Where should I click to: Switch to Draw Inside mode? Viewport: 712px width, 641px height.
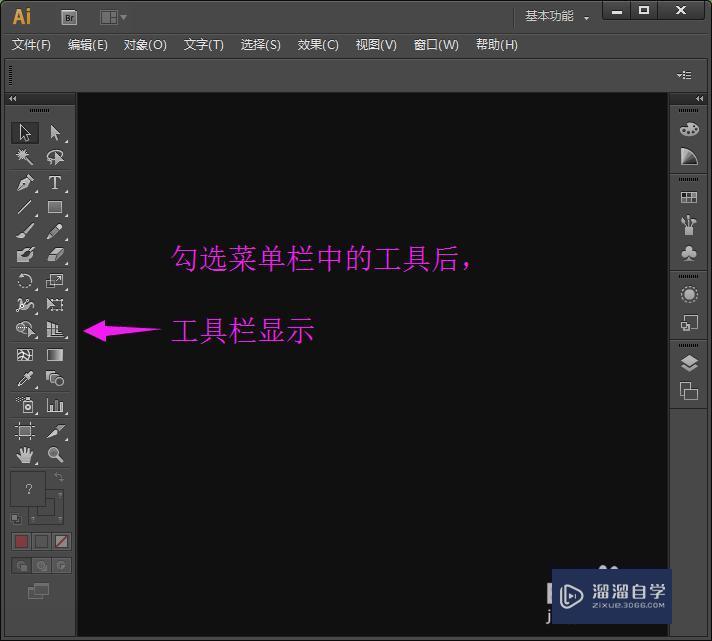pos(61,566)
